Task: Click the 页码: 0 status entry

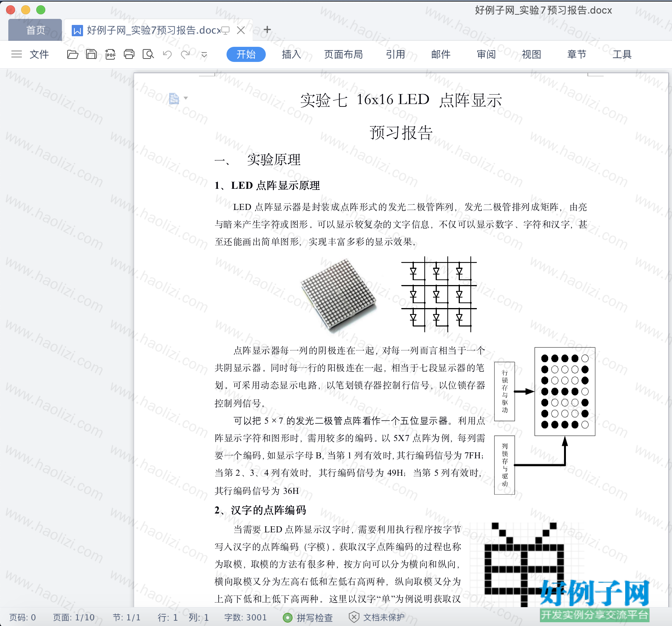Action: [x=23, y=617]
